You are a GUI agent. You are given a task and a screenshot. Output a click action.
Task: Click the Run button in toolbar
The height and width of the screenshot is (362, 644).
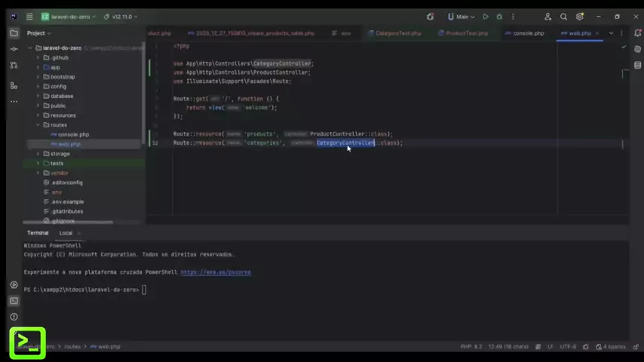click(x=486, y=17)
